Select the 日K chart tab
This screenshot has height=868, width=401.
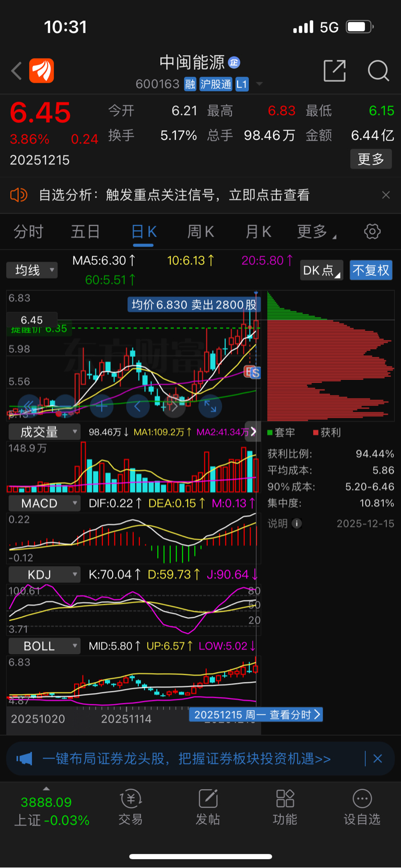144,232
